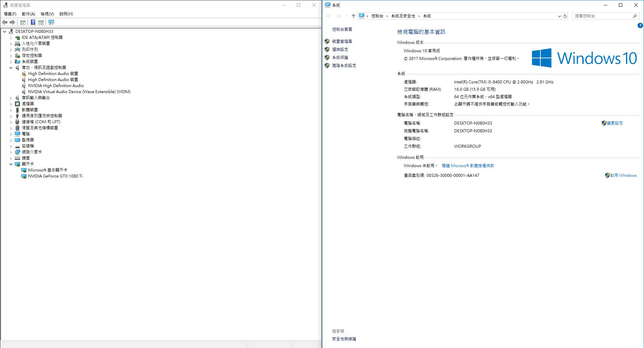Image resolution: width=644 pixels, height=348 pixels.
Task: Click the 搜尋控制台 search field
Action: click(602, 16)
